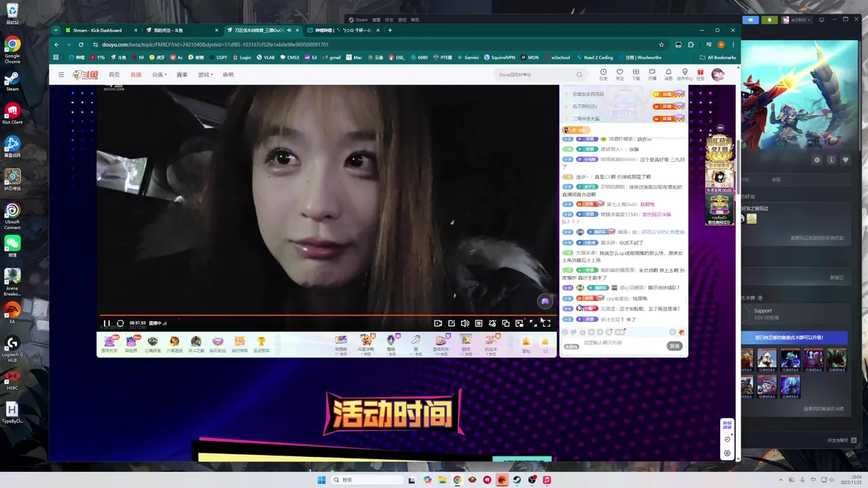Collapse the side banner with minus button
The width and height of the screenshot is (868, 488).
720,127
